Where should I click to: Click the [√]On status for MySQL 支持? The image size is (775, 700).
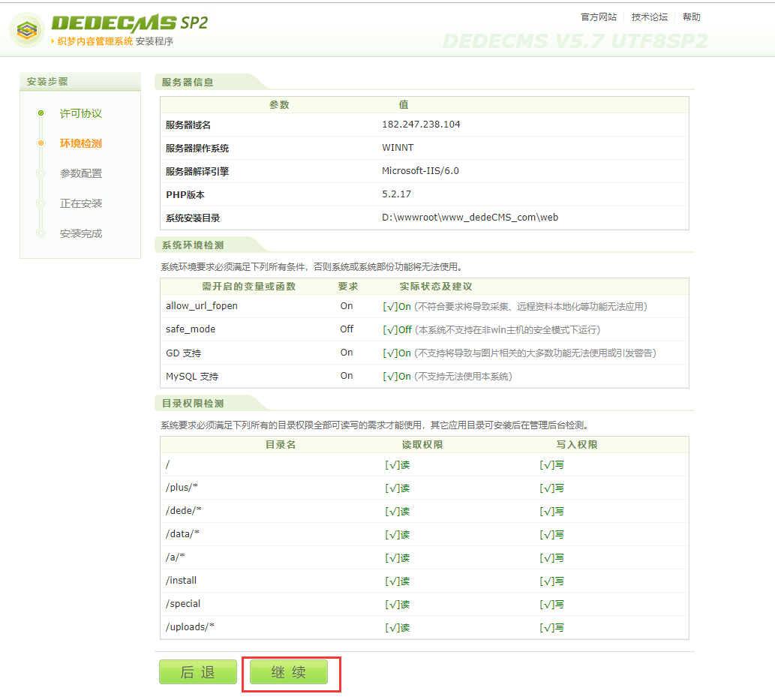pyautogui.click(x=397, y=376)
